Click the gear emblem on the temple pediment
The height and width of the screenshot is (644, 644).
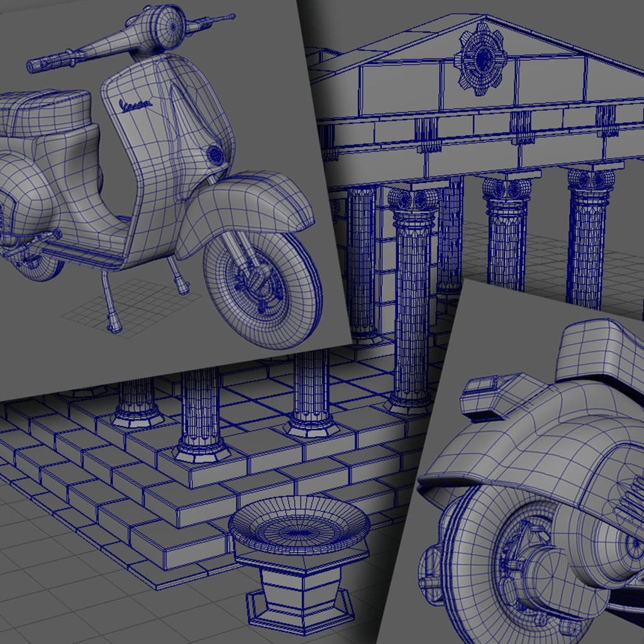coord(480,58)
